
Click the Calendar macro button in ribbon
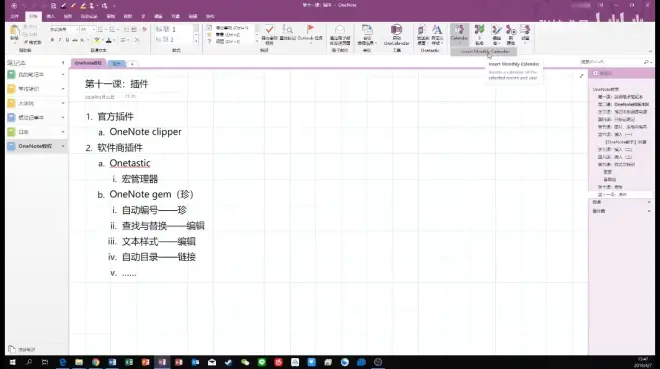[x=459, y=34]
